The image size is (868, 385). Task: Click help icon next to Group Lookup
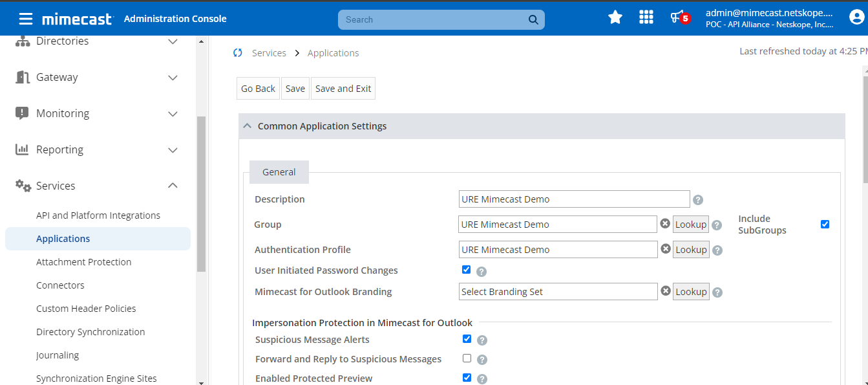(x=717, y=225)
